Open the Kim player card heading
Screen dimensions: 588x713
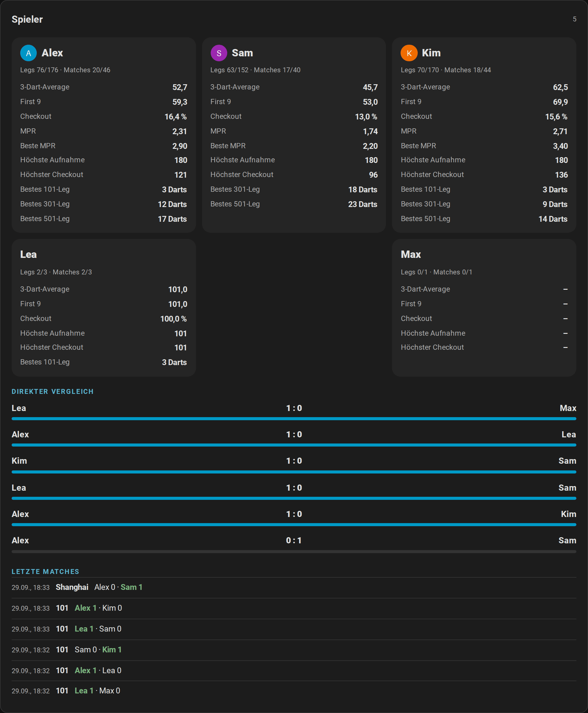point(431,53)
